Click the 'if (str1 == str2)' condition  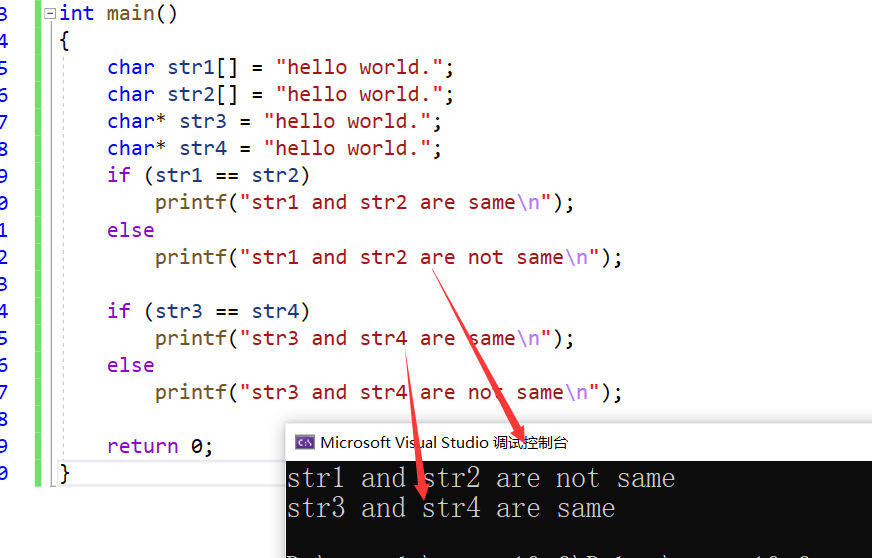209,176
